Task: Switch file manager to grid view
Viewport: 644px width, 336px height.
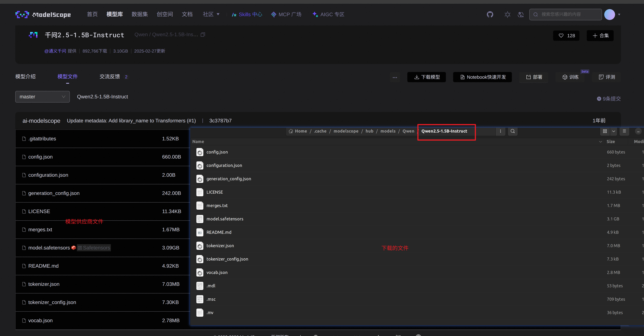Action: click(605, 131)
